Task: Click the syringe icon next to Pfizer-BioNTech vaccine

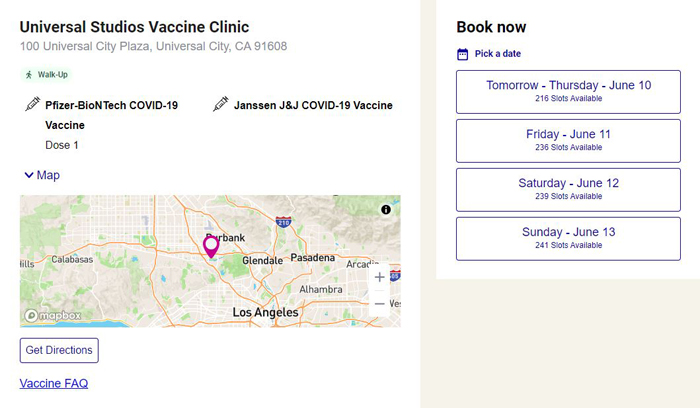Action: click(x=32, y=104)
